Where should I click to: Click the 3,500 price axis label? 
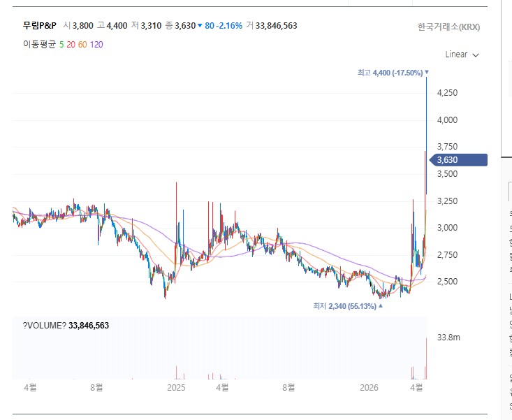coord(447,174)
